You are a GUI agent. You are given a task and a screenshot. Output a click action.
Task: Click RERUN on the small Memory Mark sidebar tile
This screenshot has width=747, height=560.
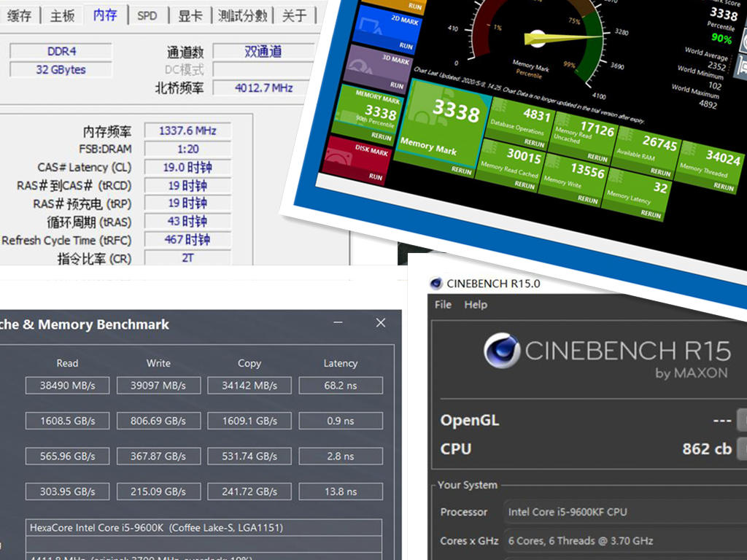click(x=381, y=136)
